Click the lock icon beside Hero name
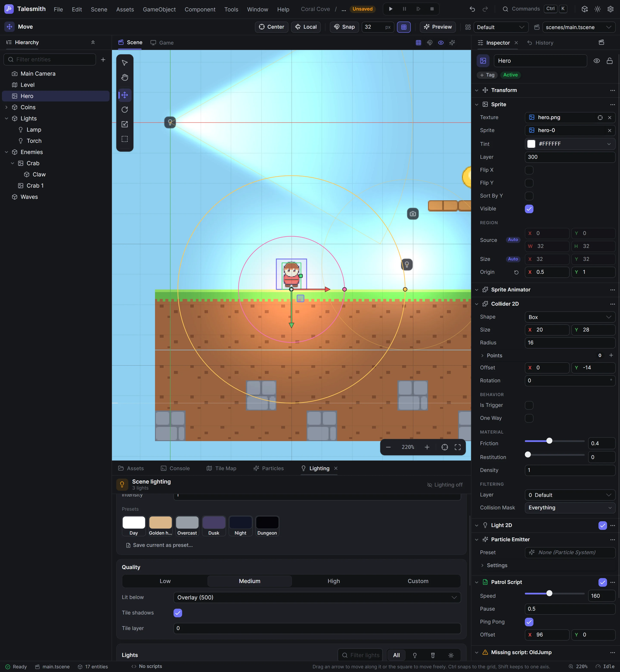 (609, 61)
